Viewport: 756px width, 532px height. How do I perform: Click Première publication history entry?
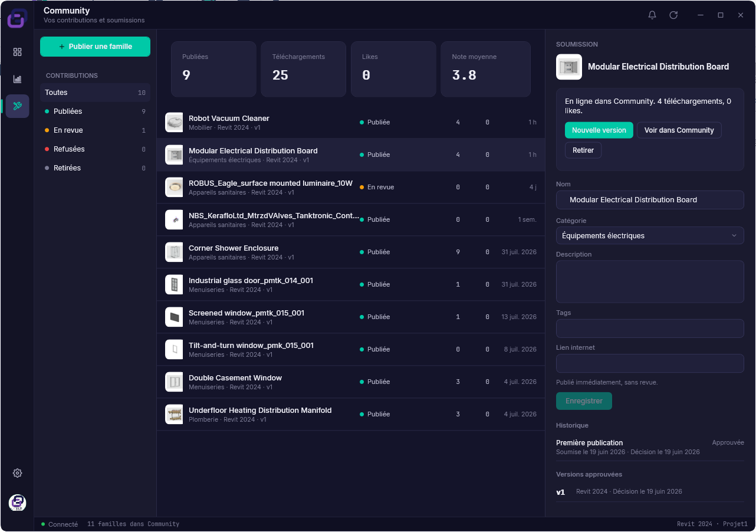coord(650,448)
